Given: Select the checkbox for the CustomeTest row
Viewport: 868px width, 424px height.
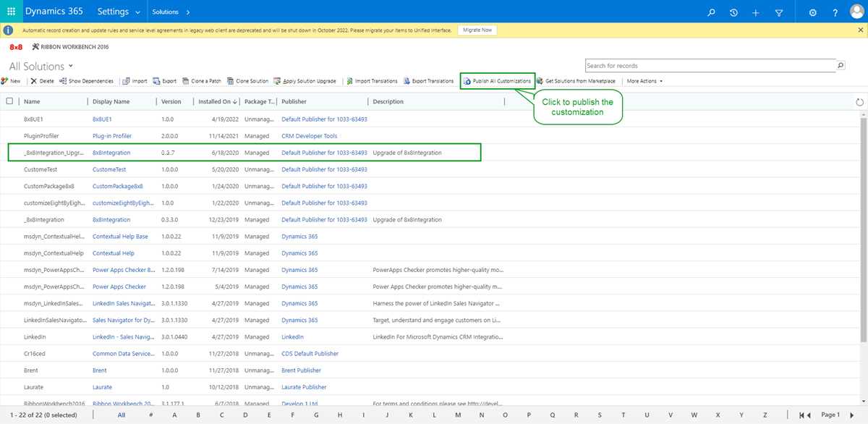Looking at the screenshot, I should [10, 169].
